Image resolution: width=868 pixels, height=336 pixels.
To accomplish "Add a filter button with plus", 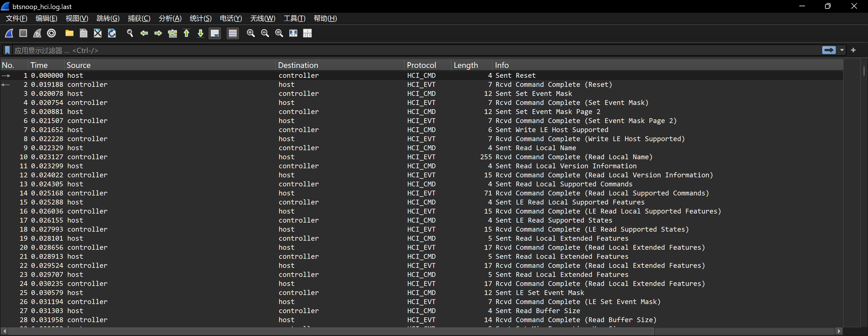I will coord(853,50).
